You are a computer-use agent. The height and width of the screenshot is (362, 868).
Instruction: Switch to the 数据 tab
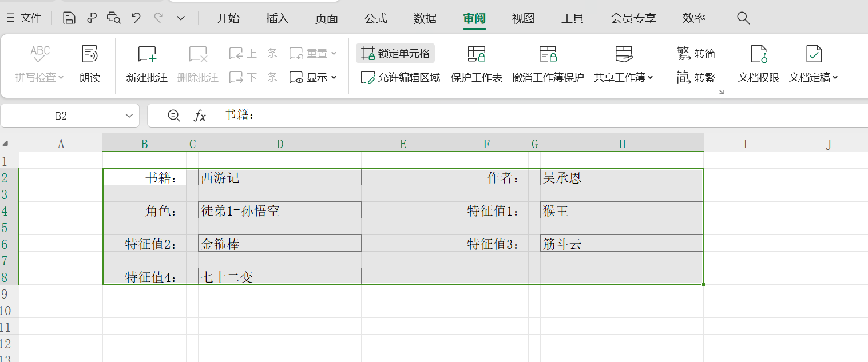pos(425,18)
